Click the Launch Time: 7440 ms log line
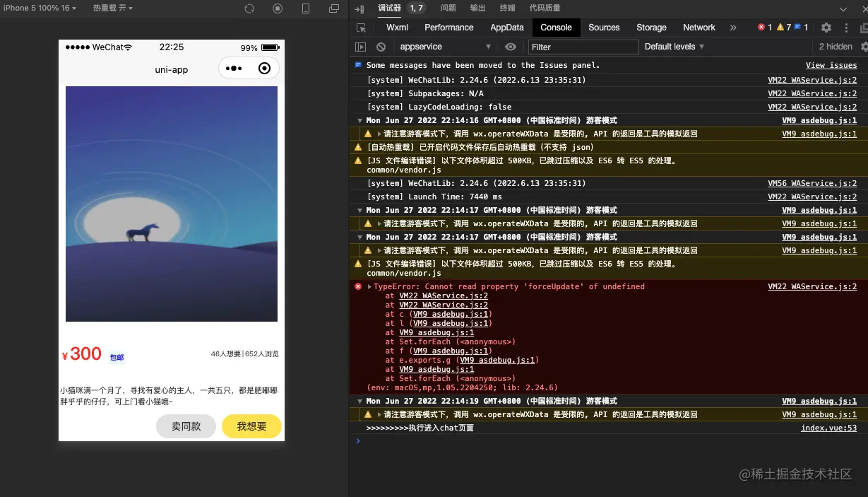Viewport: 868px width, 497px height. (x=434, y=197)
